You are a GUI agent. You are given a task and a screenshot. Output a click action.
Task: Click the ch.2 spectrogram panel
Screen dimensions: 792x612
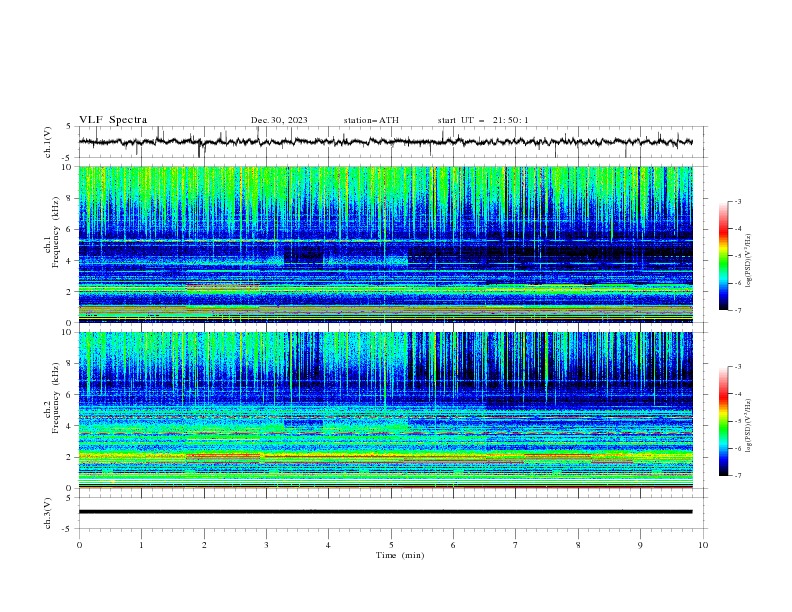[386, 410]
